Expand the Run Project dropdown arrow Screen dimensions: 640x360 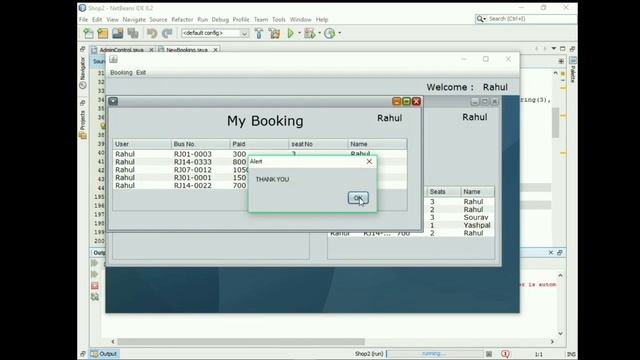point(299,33)
